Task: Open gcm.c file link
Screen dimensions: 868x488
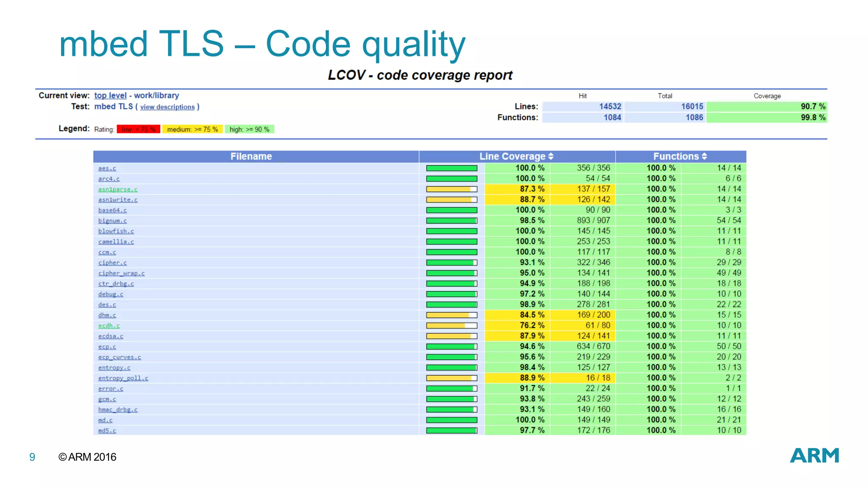Action: 107,399
